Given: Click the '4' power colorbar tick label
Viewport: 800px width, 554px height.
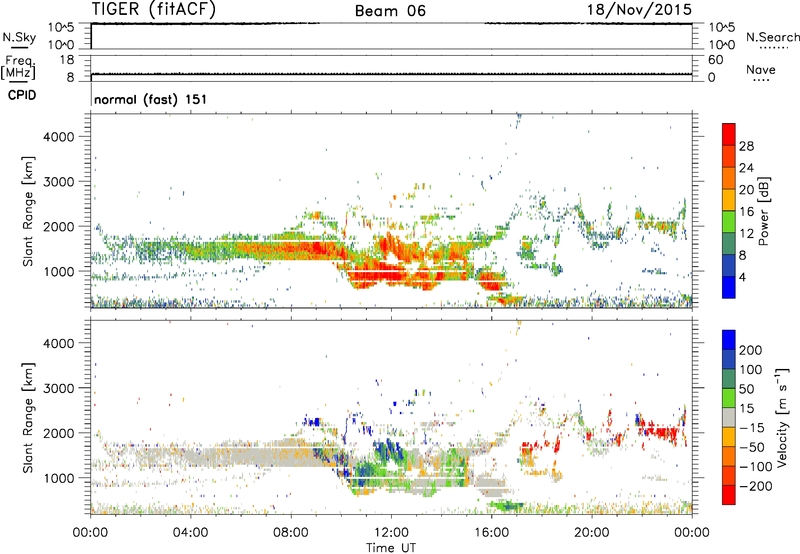Looking at the screenshot, I should (x=742, y=278).
